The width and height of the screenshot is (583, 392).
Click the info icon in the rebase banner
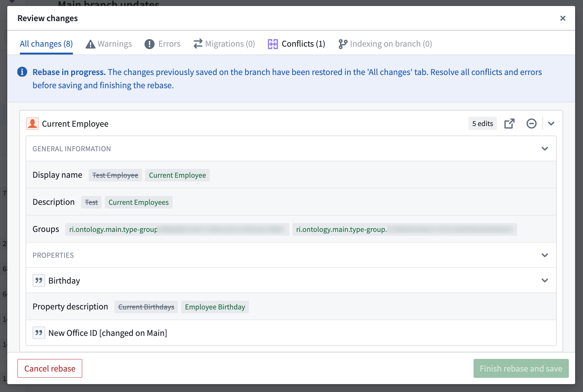[x=22, y=72]
